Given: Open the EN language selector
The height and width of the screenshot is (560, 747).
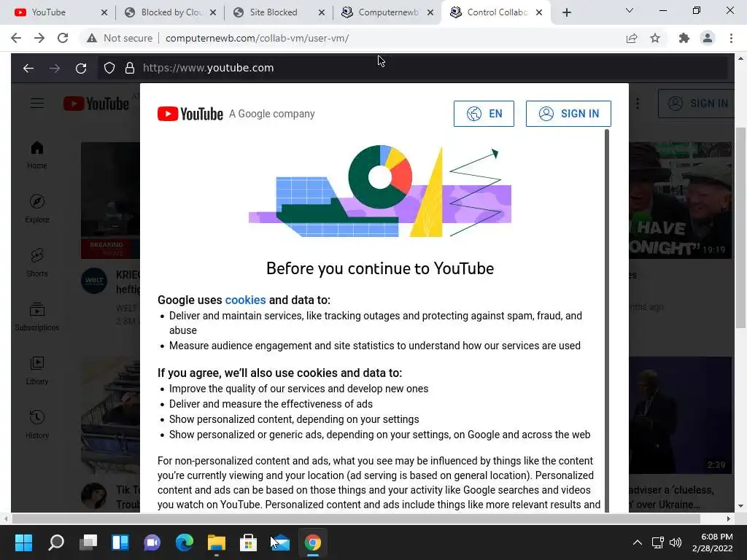Looking at the screenshot, I should (x=484, y=114).
